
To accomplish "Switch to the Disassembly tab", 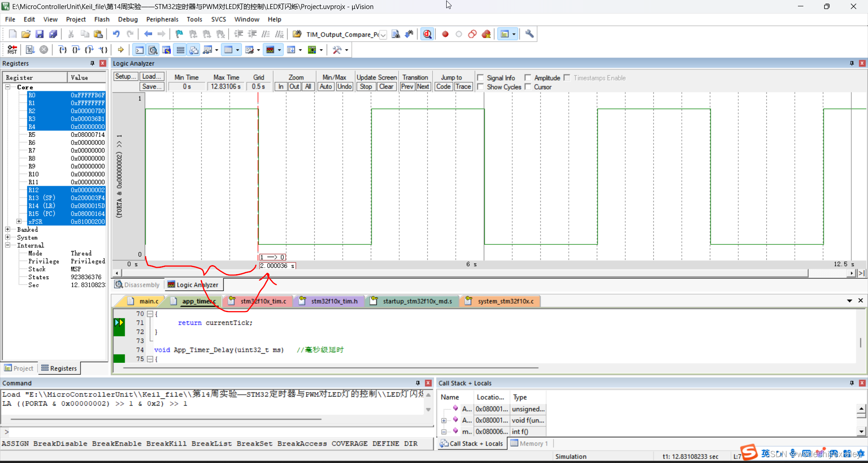I will pos(137,285).
